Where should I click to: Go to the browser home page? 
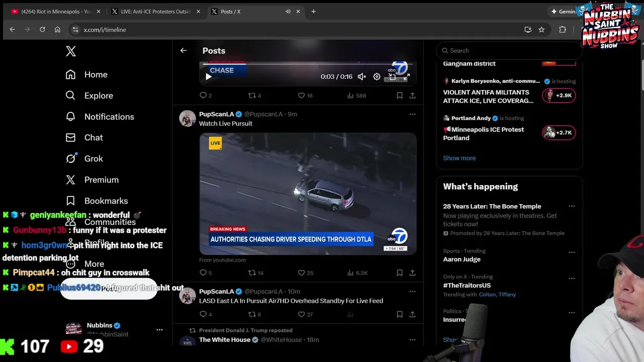(x=57, y=30)
